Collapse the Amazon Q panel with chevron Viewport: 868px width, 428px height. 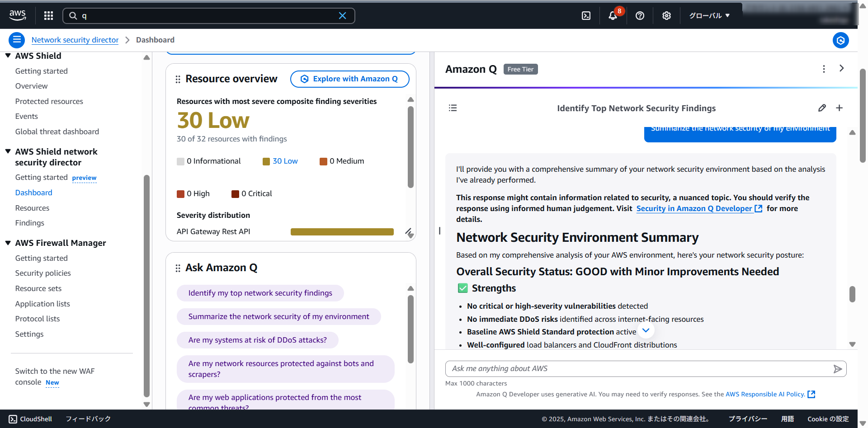click(841, 68)
